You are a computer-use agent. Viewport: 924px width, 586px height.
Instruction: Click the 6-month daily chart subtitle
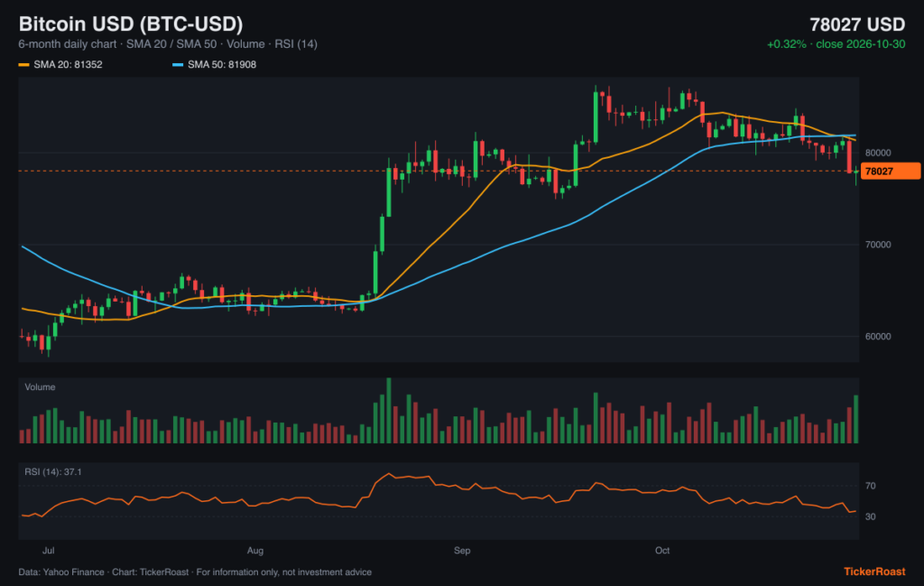point(168,44)
